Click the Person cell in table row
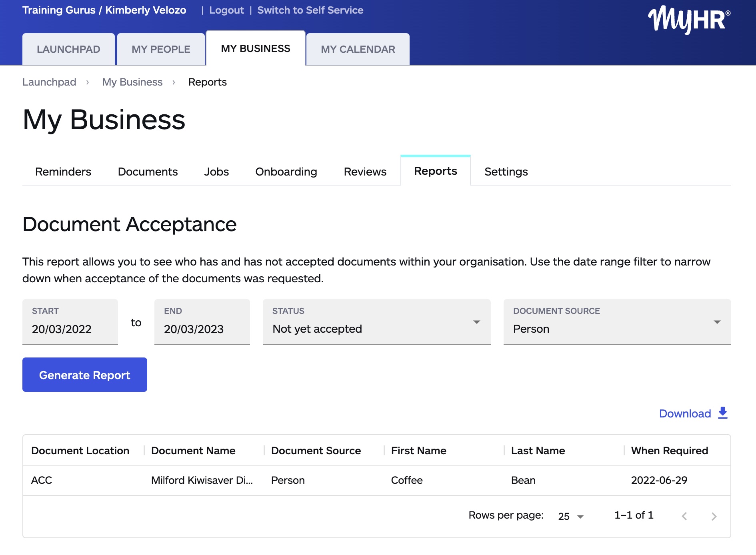Screen dimensions: 756x555 [288, 480]
